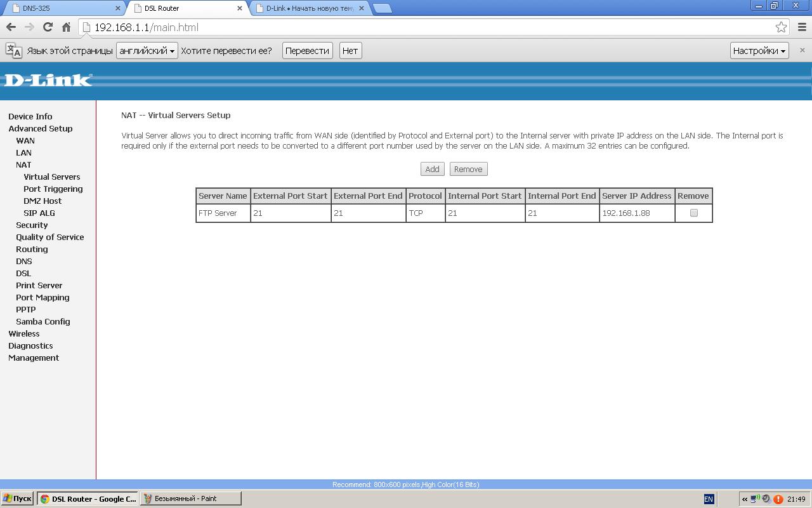Click the Перевести translate button

(x=307, y=51)
